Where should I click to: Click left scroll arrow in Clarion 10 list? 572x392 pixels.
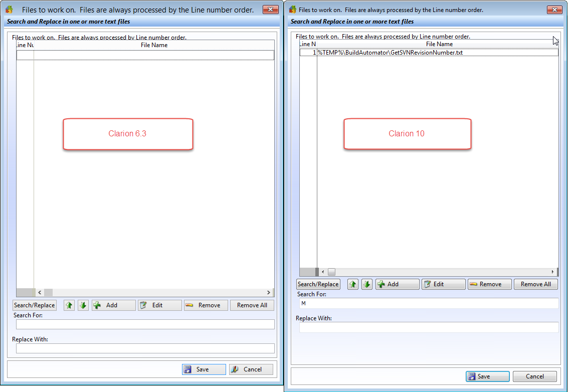coord(323,272)
